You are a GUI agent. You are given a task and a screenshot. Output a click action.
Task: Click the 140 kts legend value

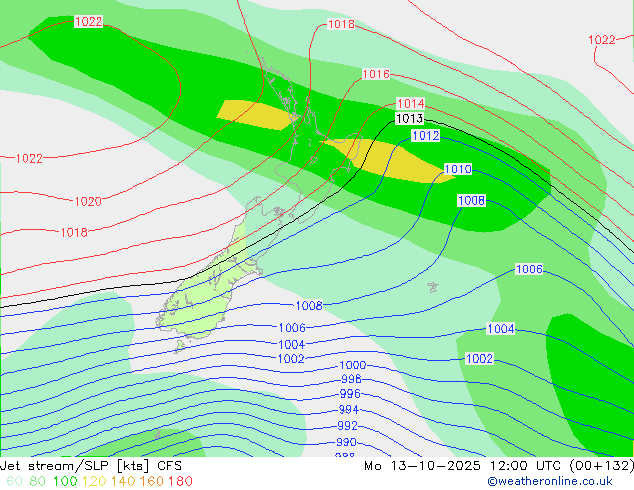coord(123,481)
